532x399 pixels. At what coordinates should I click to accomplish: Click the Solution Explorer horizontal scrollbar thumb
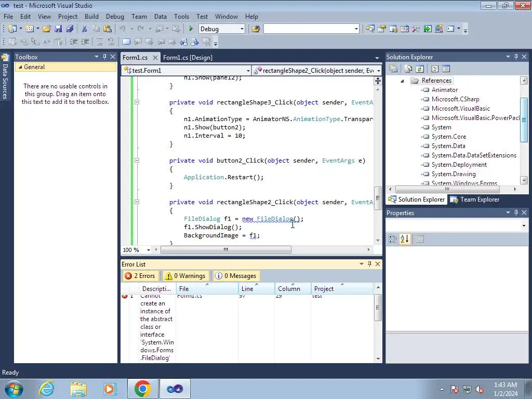click(x=447, y=189)
